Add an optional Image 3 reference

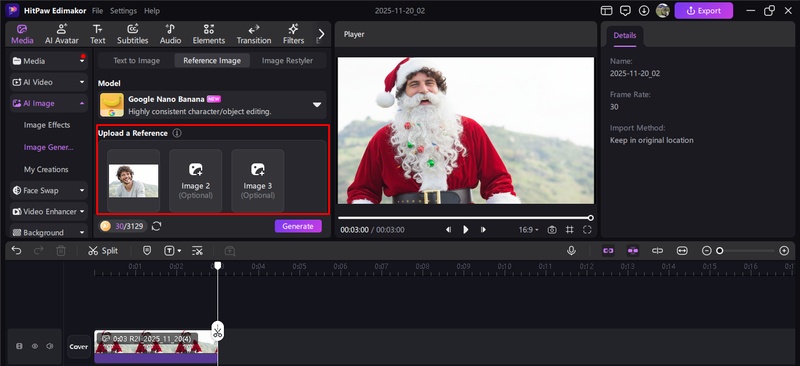[258, 181]
